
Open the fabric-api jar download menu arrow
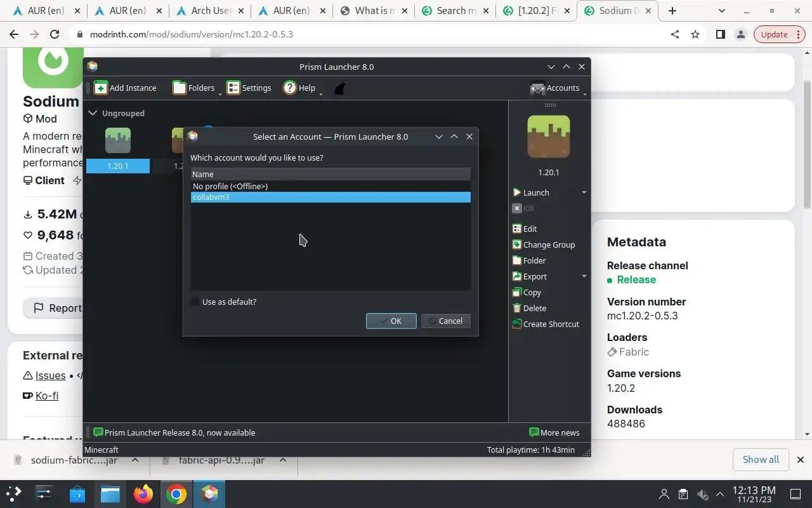[283, 460]
